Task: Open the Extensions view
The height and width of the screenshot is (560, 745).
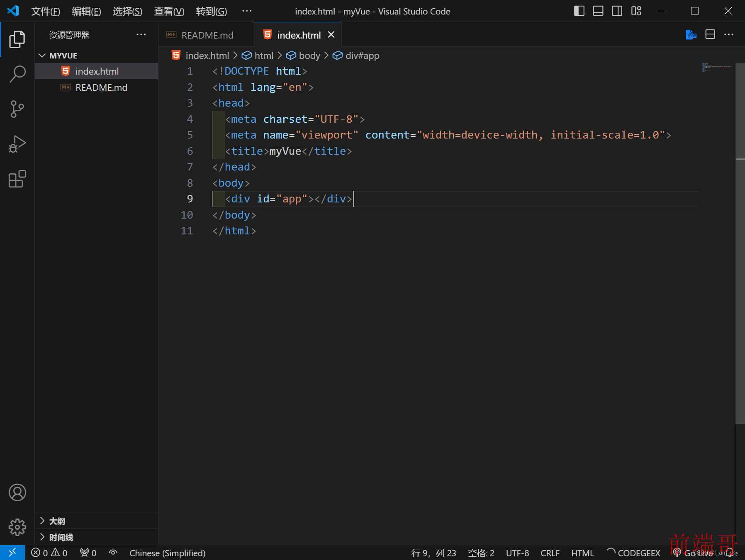Action: tap(17, 179)
